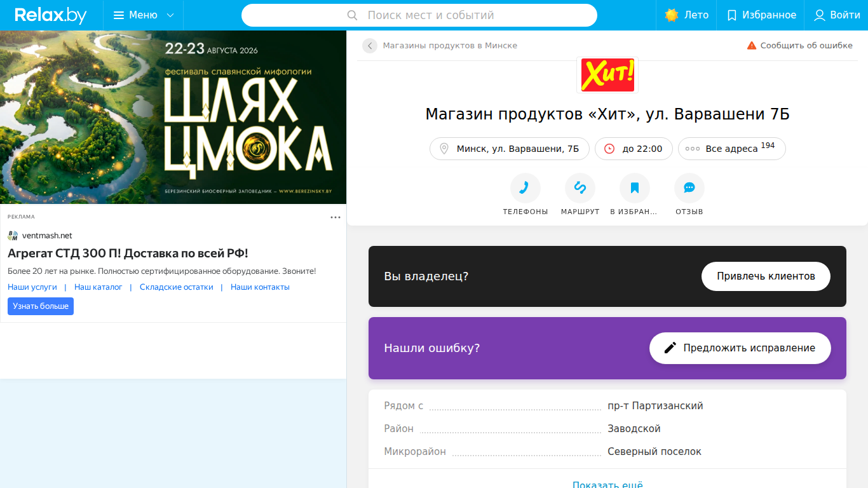Open the Шлях Цмока festival banner
The width and height of the screenshot is (868, 488).
tap(173, 117)
